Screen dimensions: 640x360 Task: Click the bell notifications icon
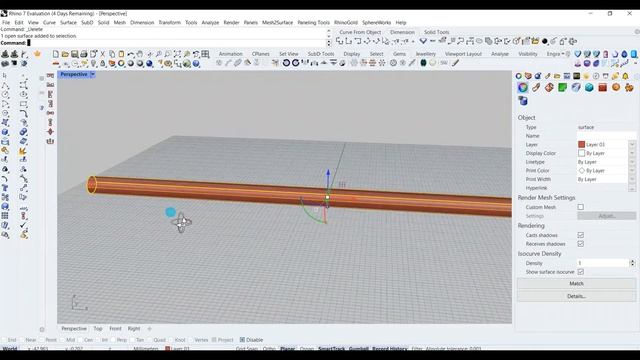pos(625,76)
